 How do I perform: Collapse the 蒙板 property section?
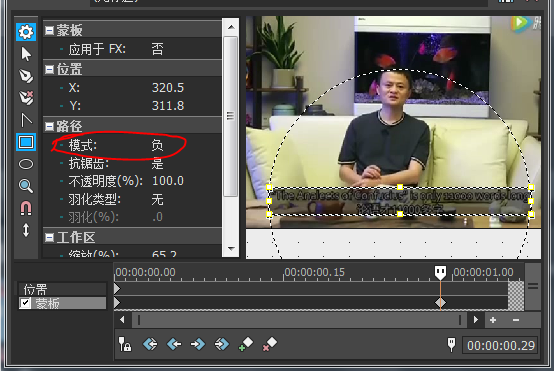pos(49,30)
